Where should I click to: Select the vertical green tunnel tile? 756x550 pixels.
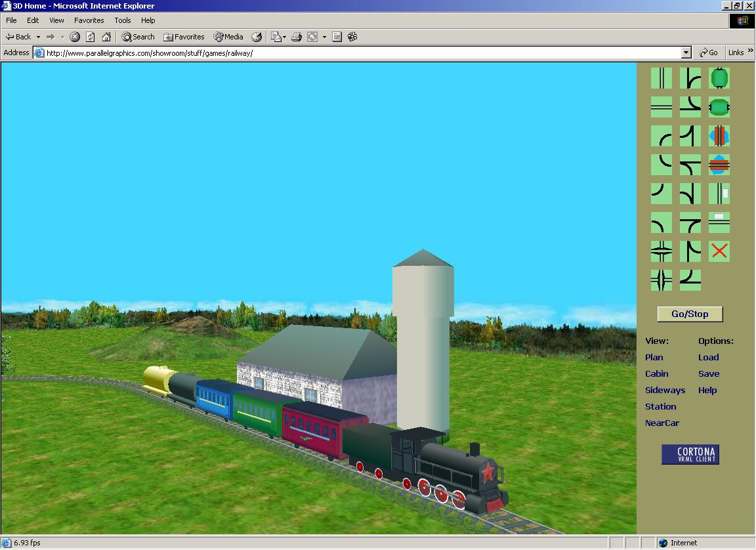(x=719, y=78)
